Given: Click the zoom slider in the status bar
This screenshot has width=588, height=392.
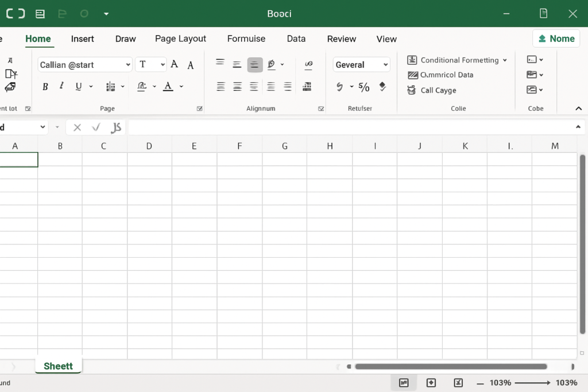Looking at the screenshot, I should (x=532, y=383).
